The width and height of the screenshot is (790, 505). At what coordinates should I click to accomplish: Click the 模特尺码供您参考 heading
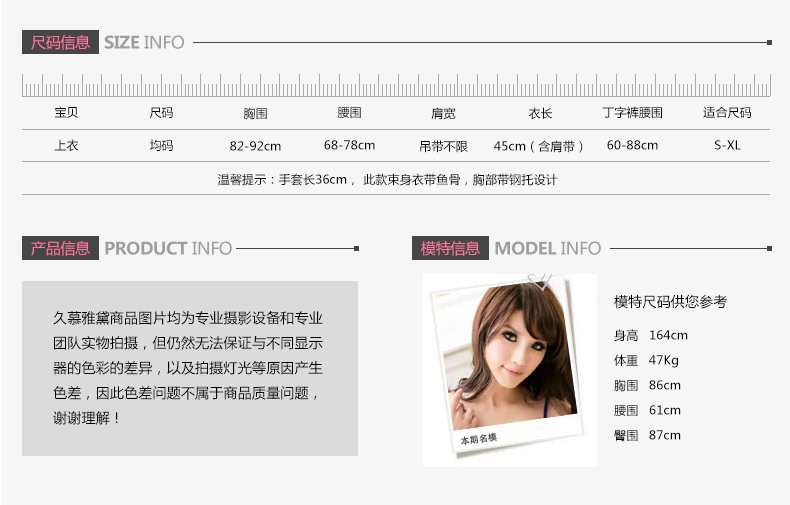(671, 301)
